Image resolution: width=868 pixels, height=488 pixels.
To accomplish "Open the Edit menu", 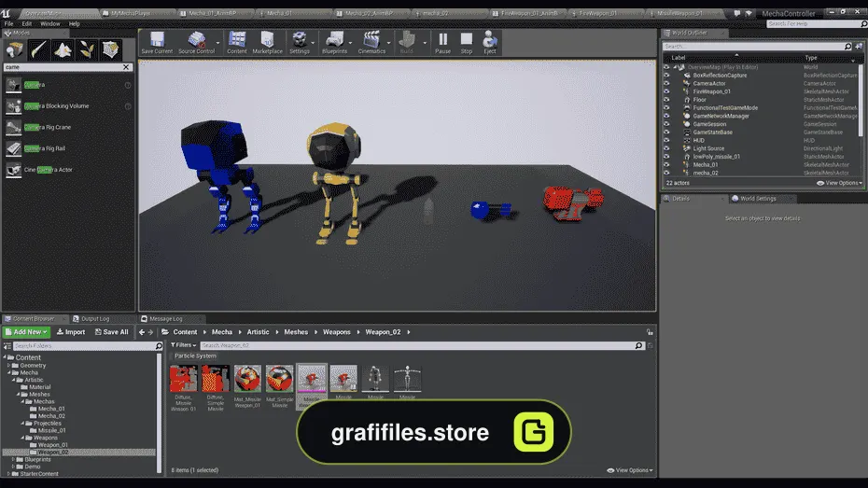I will (26, 23).
